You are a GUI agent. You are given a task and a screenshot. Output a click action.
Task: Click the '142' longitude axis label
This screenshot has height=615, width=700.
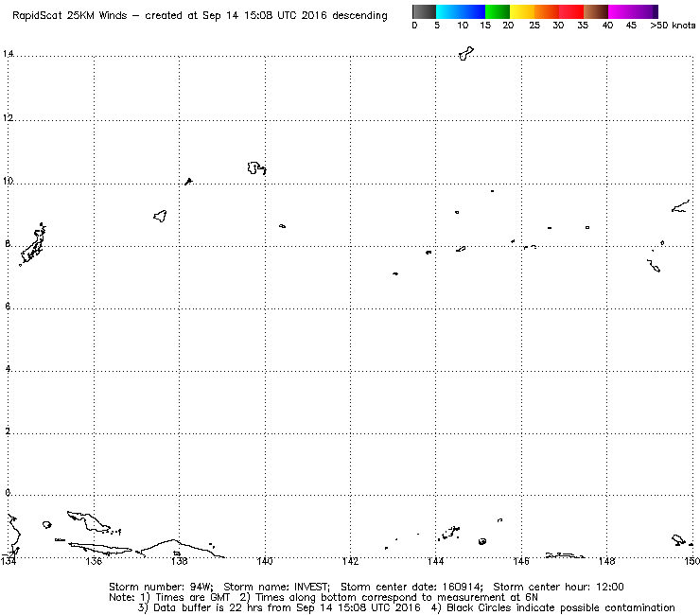350,561
